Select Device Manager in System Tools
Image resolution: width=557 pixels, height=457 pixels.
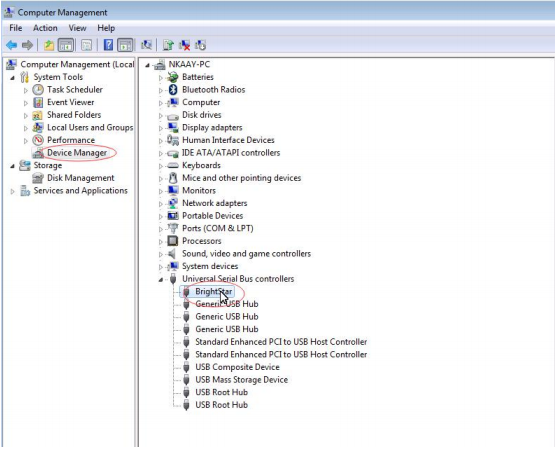click(x=77, y=153)
